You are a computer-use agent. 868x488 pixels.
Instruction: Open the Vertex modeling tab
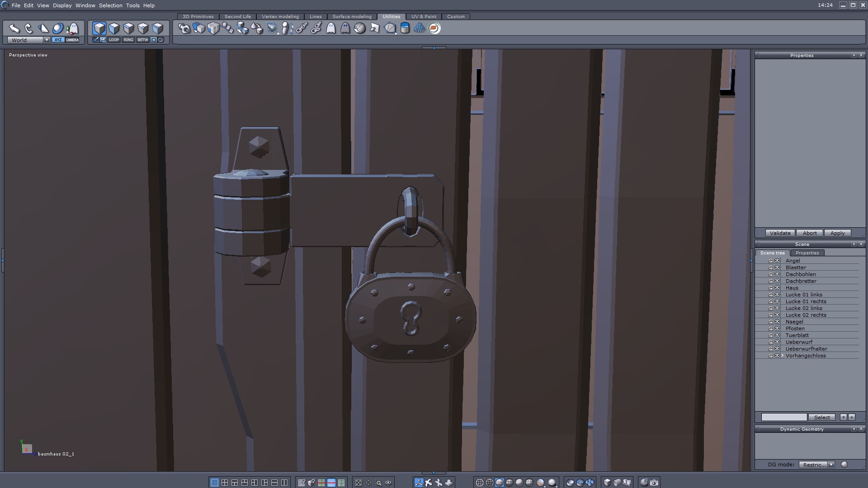click(280, 16)
